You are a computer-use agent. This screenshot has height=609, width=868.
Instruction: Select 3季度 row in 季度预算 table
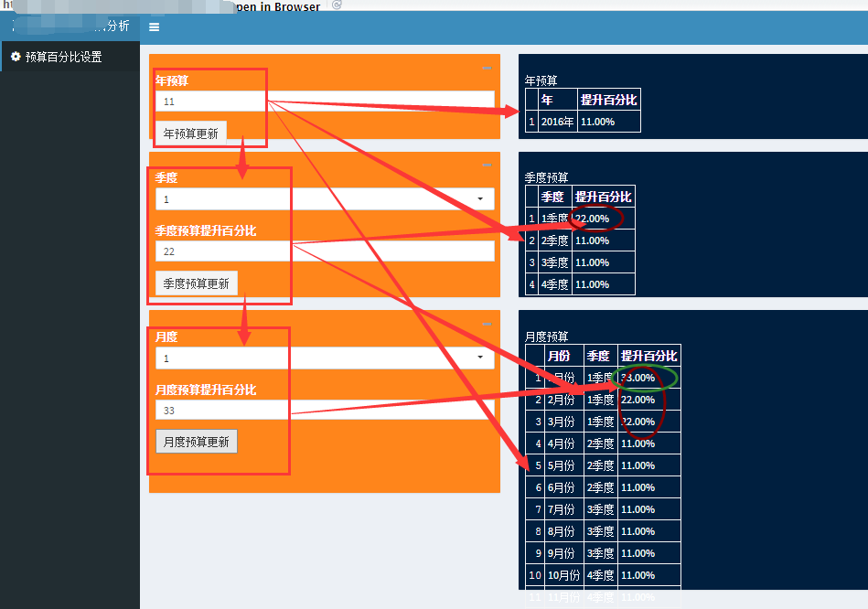point(580,262)
